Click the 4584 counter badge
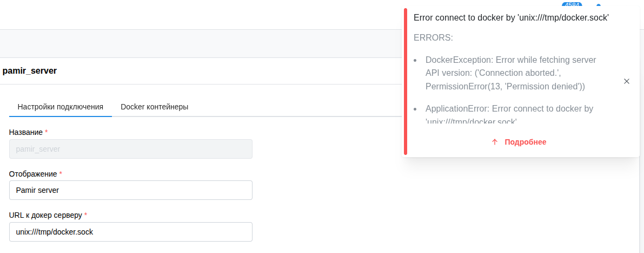Screen dimensions: 644x253 pyautogui.click(x=572, y=5)
